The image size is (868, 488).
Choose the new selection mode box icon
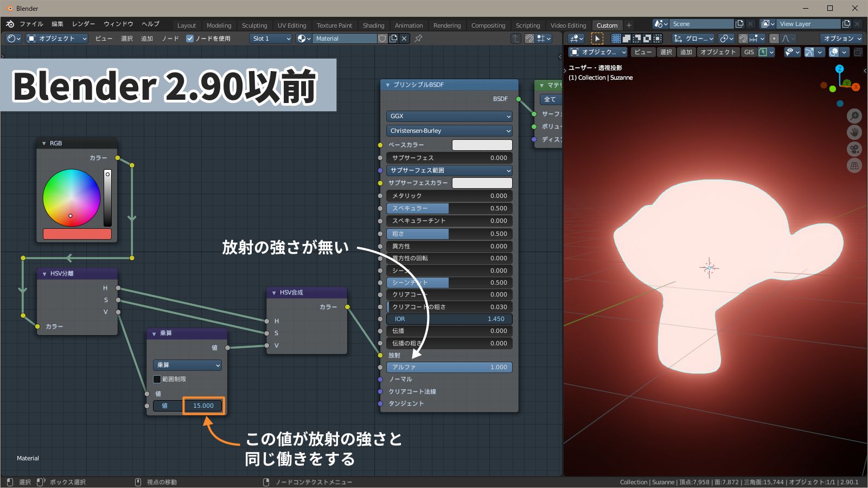[x=616, y=38]
